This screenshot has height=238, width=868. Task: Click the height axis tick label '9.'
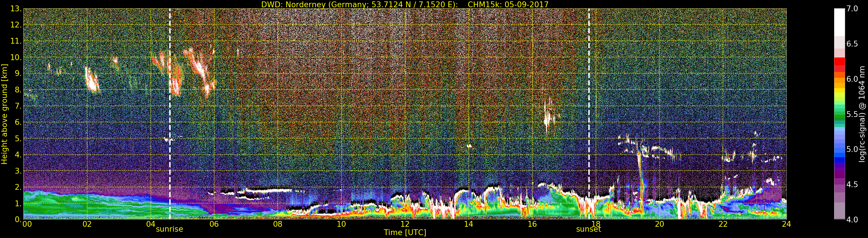pos(18,73)
